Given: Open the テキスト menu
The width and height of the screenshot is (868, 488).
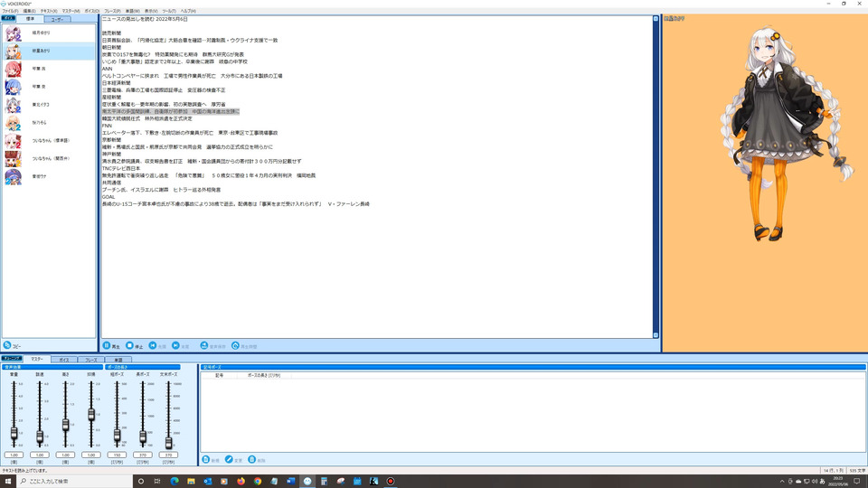Looking at the screenshot, I should (x=49, y=11).
